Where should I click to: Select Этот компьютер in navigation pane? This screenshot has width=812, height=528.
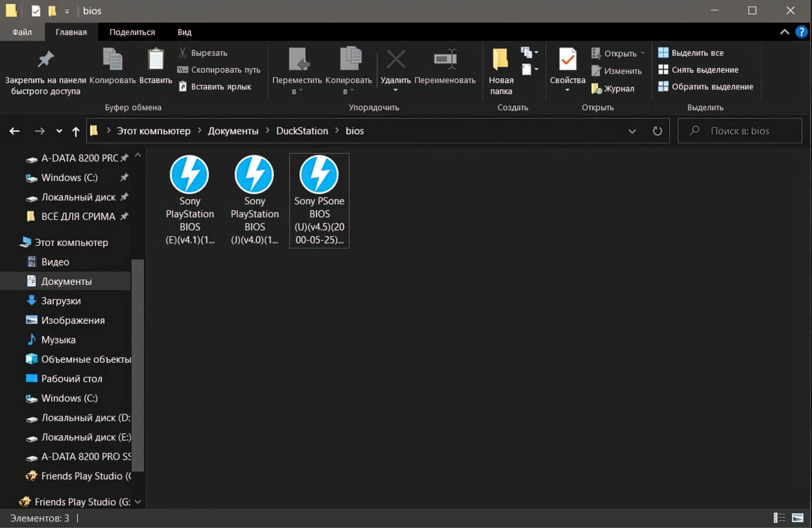[x=66, y=243]
